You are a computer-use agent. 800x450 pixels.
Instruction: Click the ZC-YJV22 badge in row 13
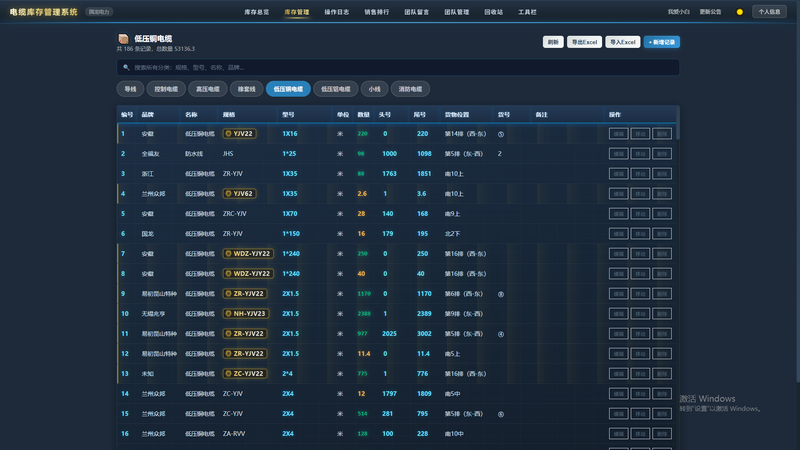[x=245, y=373]
